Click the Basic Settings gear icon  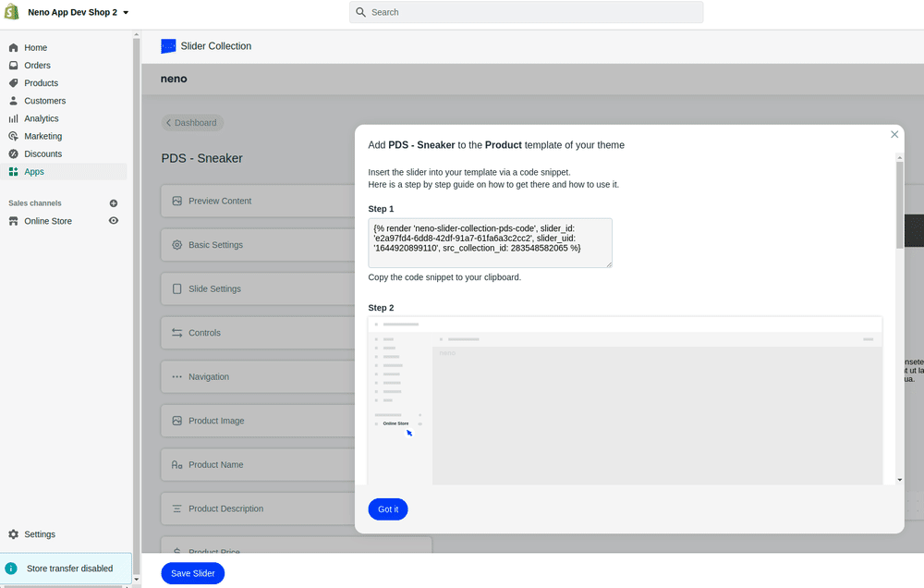coord(176,245)
